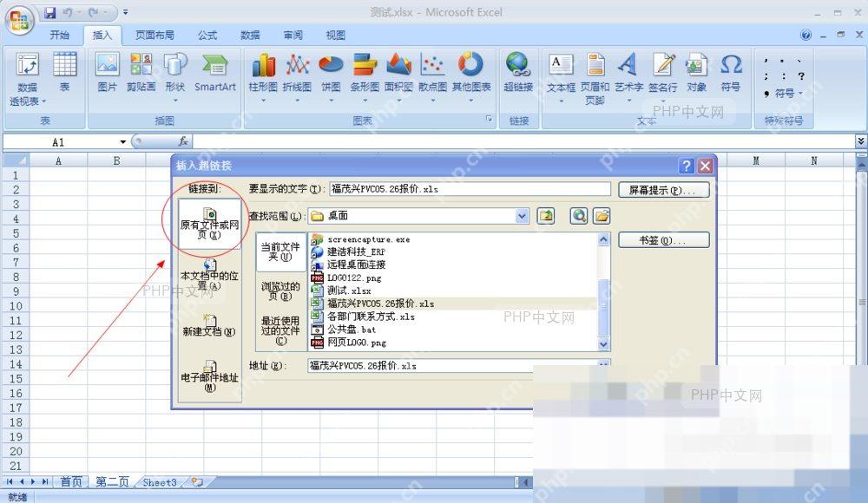The height and width of the screenshot is (503, 868).
Task: Insert a picture (图片)
Action: point(107,72)
